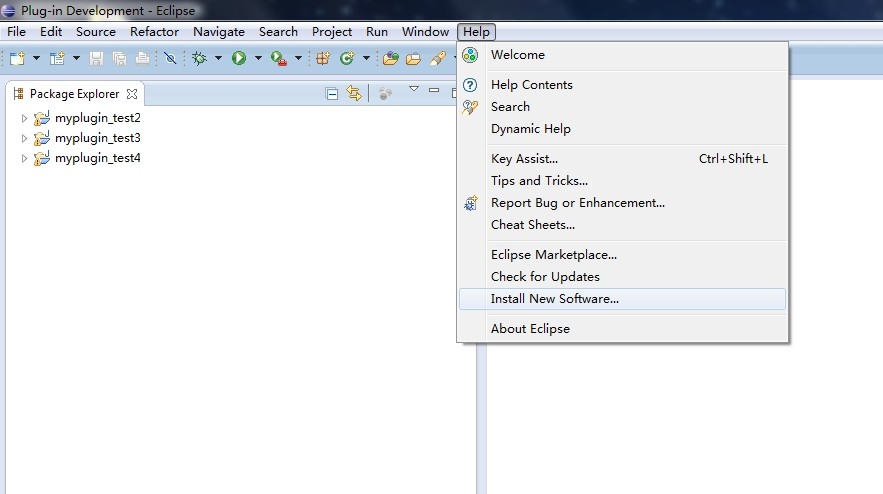This screenshot has height=494, width=883.
Task: Select the myplugin_test2 project
Action: pyautogui.click(x=97, y=118)
